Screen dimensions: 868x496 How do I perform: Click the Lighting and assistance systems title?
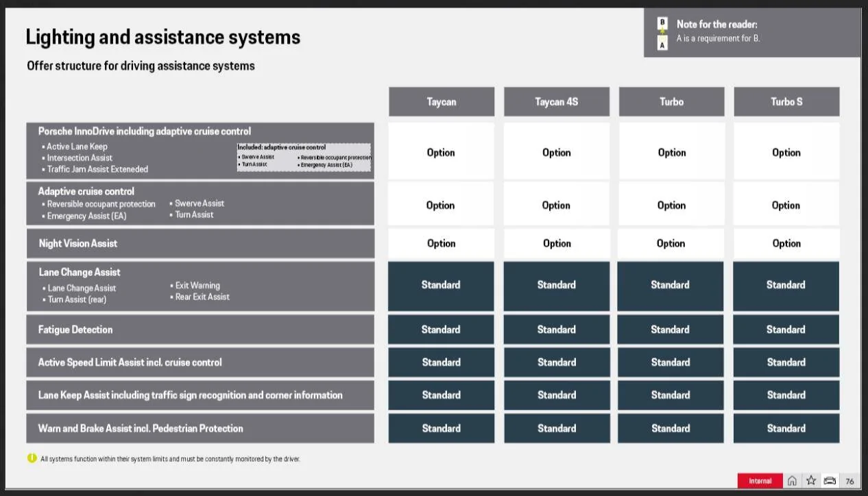pyautogui.click(x=163, y=37)
